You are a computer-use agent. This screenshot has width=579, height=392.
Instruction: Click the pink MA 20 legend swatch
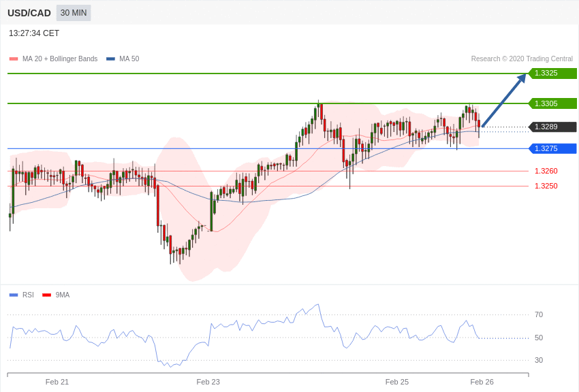tap(14, 59)
